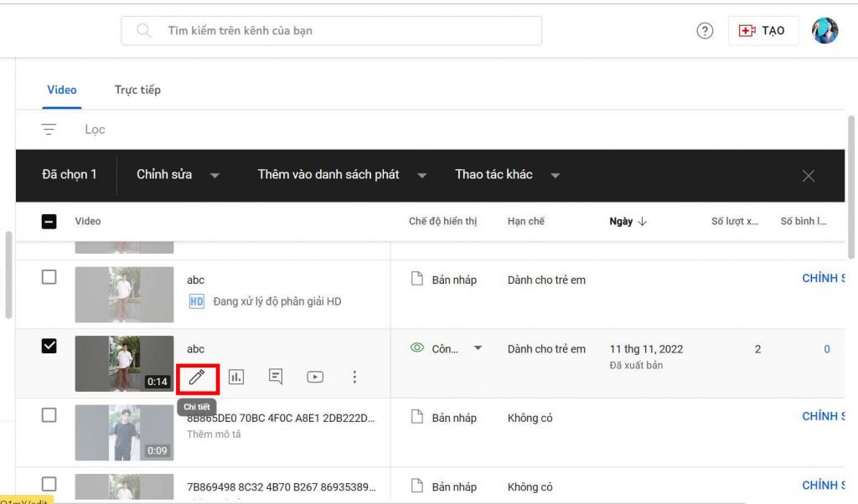858x504 pixels.
Task: Open comments icon for selected video
Action: pos(275,377)
